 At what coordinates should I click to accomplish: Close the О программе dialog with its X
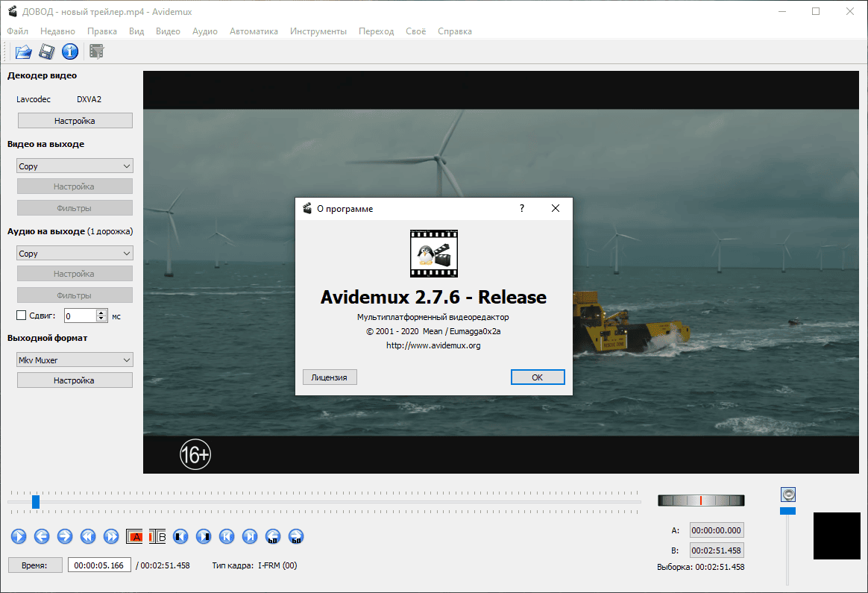tap(556, 208)
